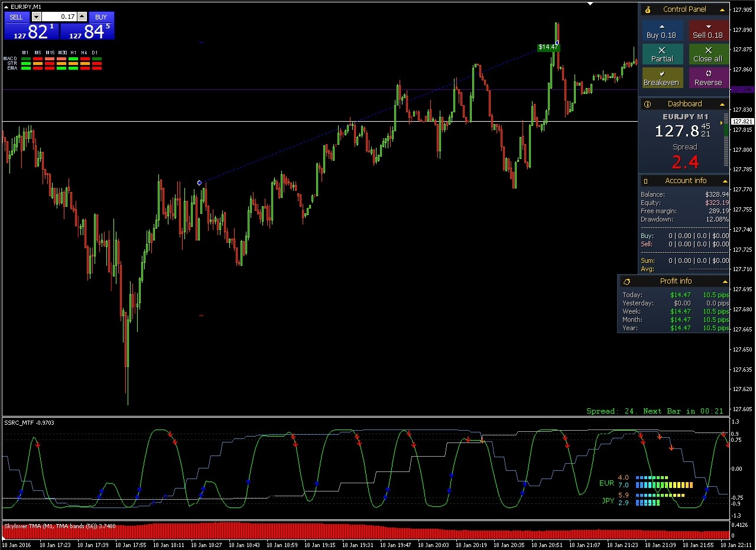The image size is (756, 550).
Task: Click the Skylover TMA indicator label
Action: point(60,526)
